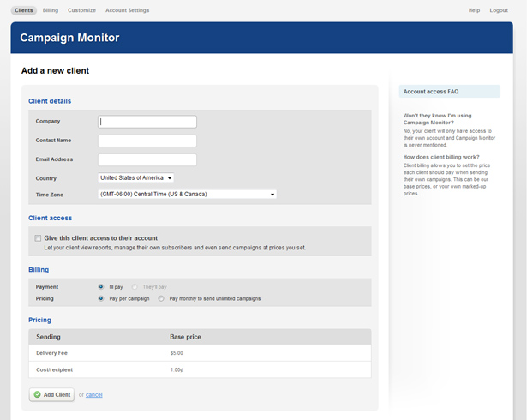
Task: Click the Base price column header
Action: tap(185, 337)
